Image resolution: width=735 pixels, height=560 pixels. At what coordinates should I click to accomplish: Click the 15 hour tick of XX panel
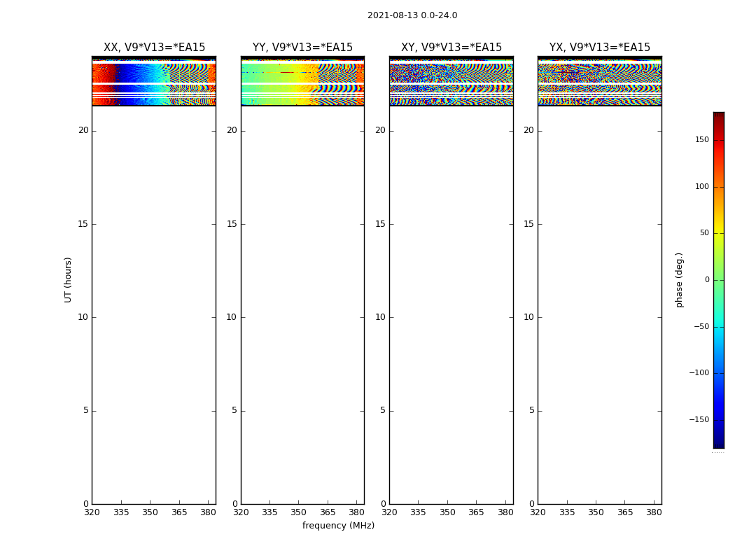(x=83, y=224)
